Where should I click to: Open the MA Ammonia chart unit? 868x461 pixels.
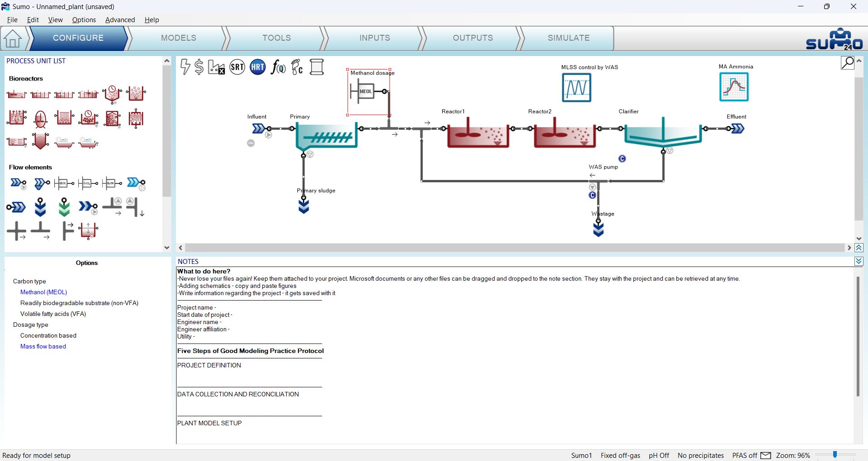(x=734, y=87)
